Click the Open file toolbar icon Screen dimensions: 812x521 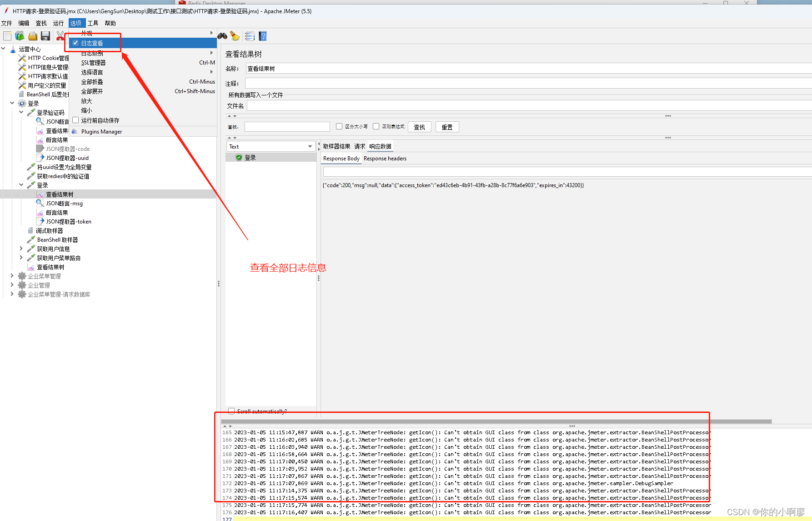[33, 36]
